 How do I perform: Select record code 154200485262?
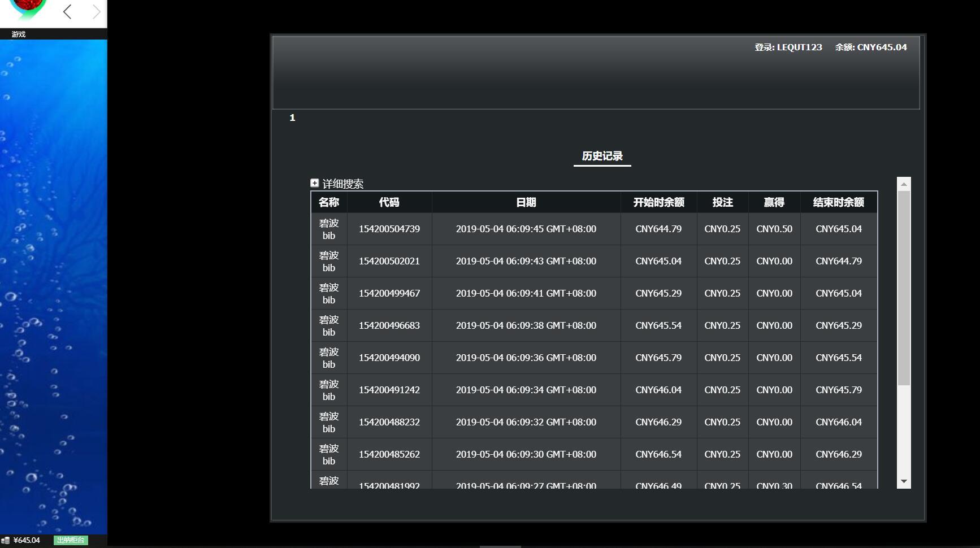(389, 454)
